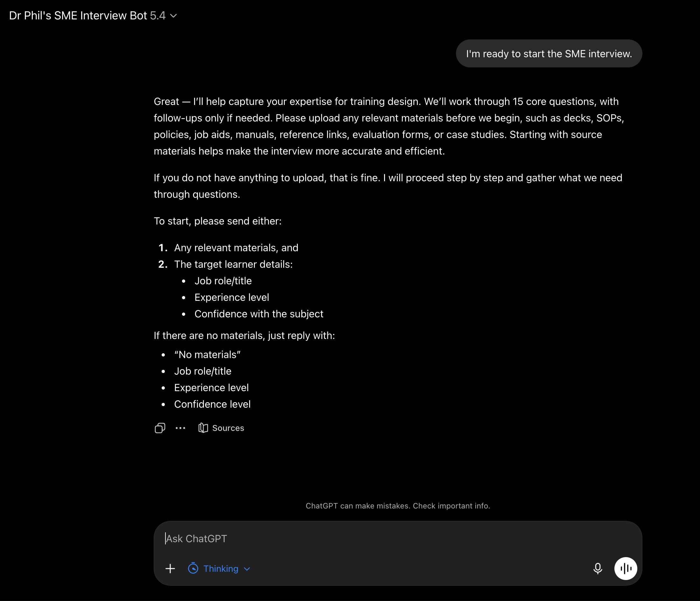Click the 'The target learner details' item
The width and height of the screenshot is (700, 601).
point(234,264)
